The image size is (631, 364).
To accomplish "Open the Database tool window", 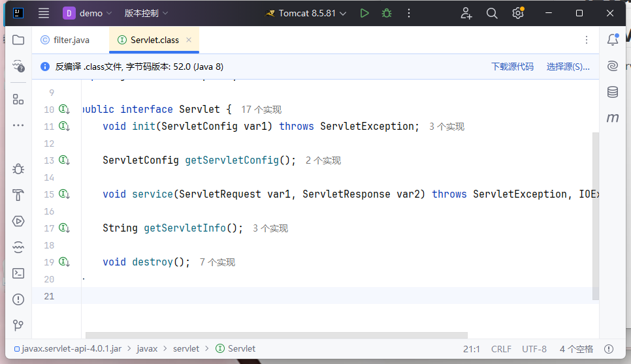I will (x=613, y=92).
